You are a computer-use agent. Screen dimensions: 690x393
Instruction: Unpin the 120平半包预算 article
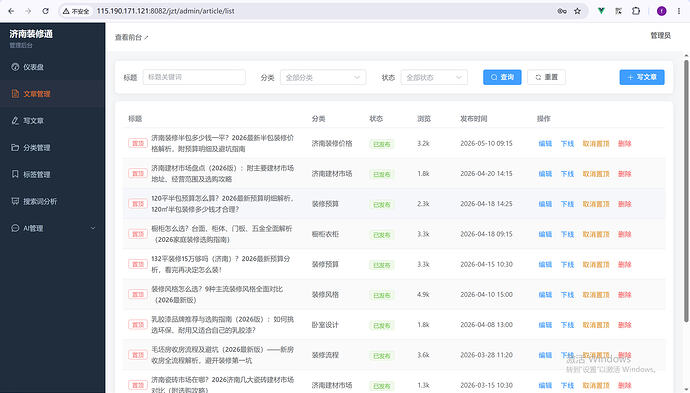(596, 204)
